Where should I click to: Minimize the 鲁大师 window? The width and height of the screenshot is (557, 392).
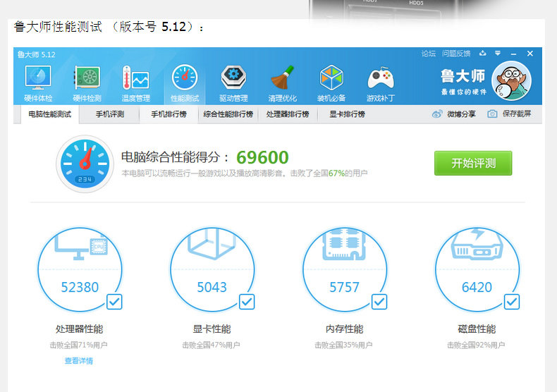click(514, 54)
